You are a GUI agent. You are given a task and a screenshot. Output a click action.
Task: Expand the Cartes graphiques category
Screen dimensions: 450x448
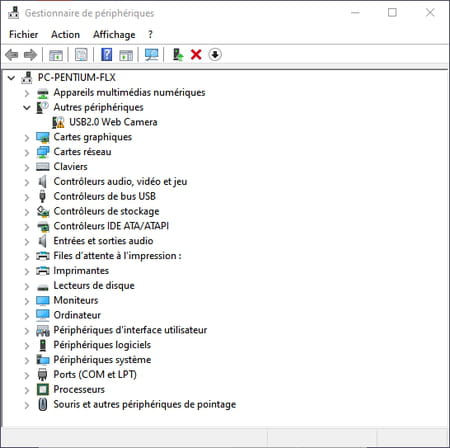pyautogui.click(x=27, y=137)
